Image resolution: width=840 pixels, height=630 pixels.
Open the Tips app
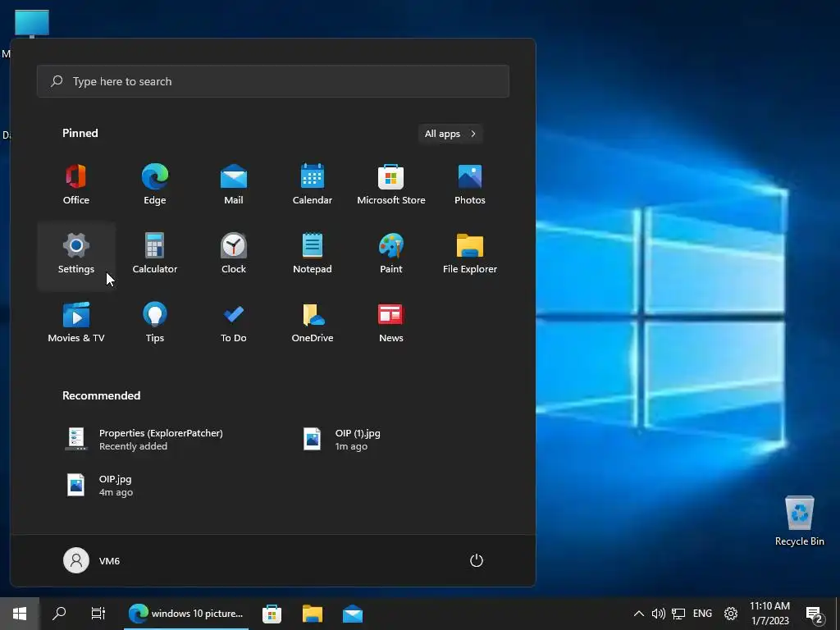155,322
